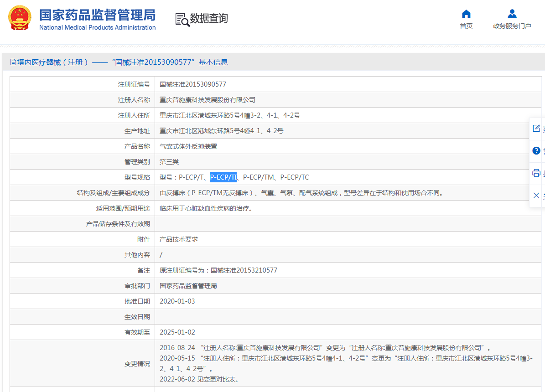Viewport: 545px width, 392px height.
Task: Open the 数据查询 search icon
Action: pyautogui.click(x=182, y=20)
